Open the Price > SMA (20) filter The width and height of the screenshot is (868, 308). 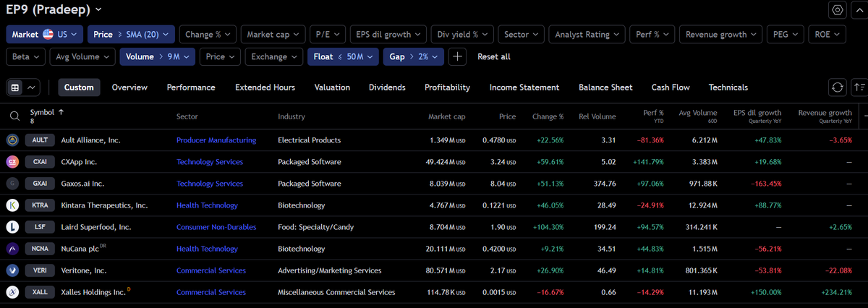132,34
